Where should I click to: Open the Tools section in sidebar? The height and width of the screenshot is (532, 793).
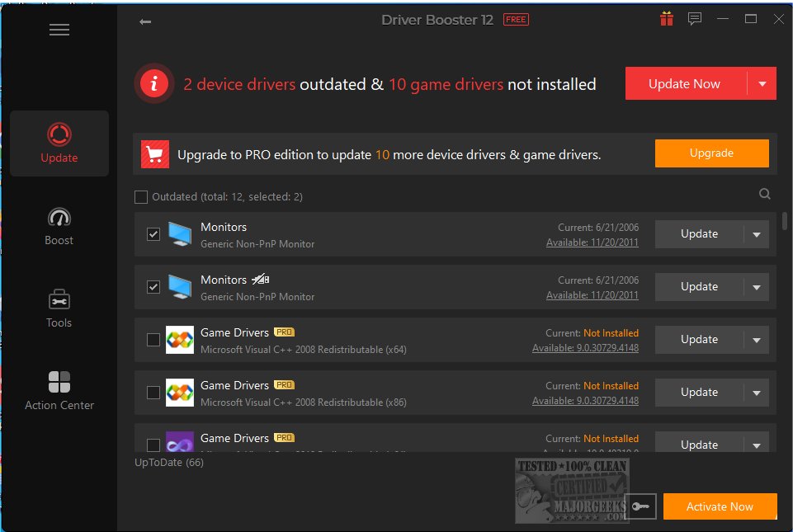pyautogui.click(x=59, y=308)
